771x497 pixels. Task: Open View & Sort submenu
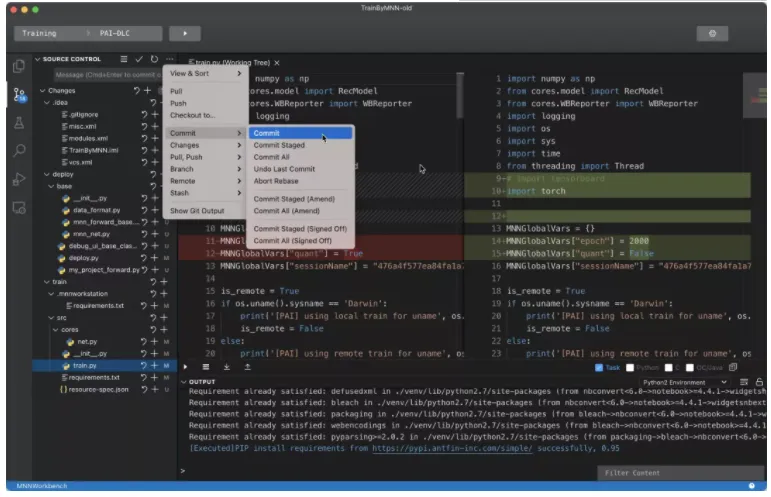[x=206, y=73]
